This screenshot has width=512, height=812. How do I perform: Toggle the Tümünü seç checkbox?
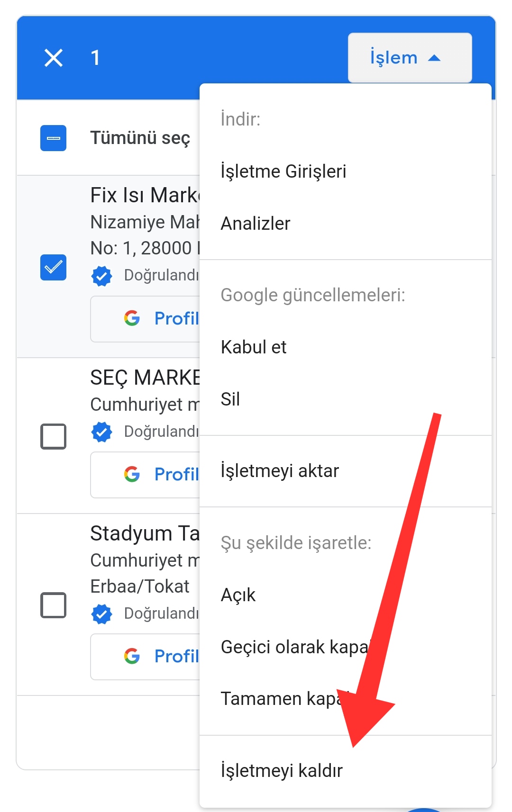(x=53, y=138)
